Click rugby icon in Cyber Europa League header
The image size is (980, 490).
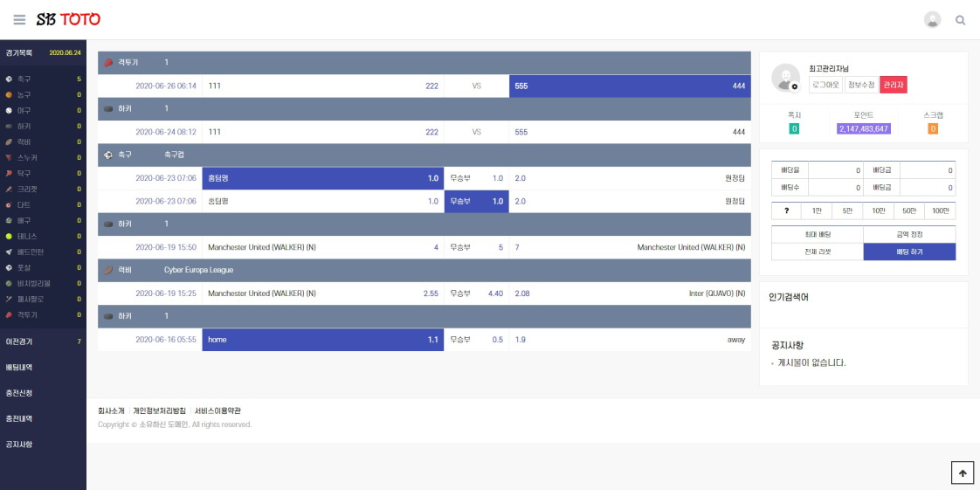tap(108, 270)
